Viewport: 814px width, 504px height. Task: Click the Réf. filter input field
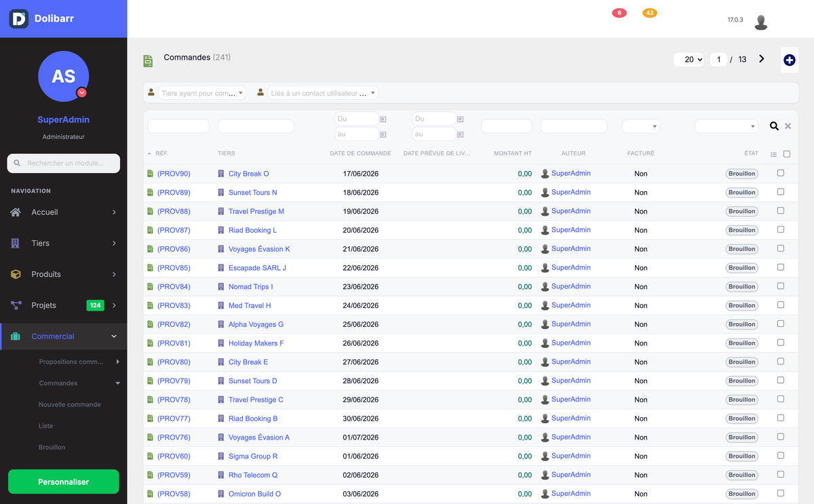[178, 126]
